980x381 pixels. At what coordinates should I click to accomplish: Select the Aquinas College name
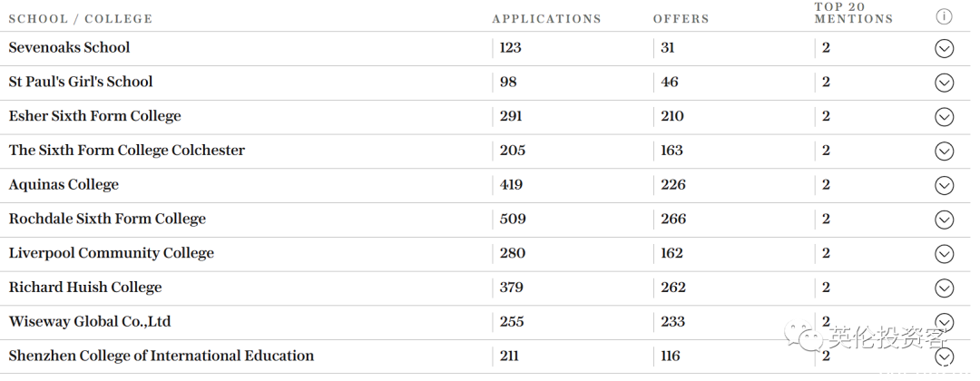[64, 185]
